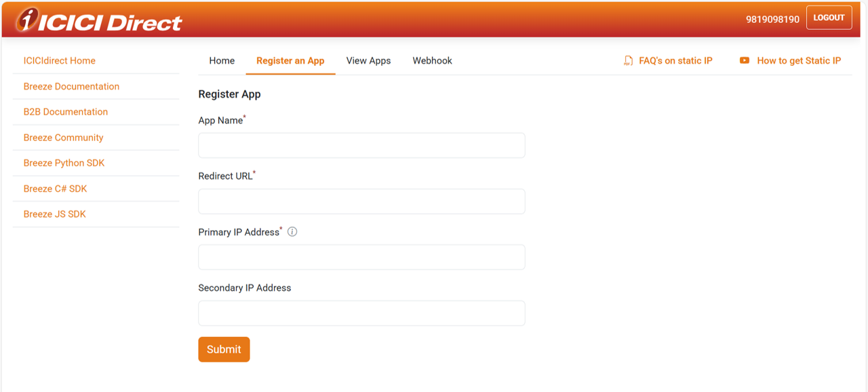Open the View Apps tab
The width and height of the screenshot is (868, 392).
pos(368,60)
